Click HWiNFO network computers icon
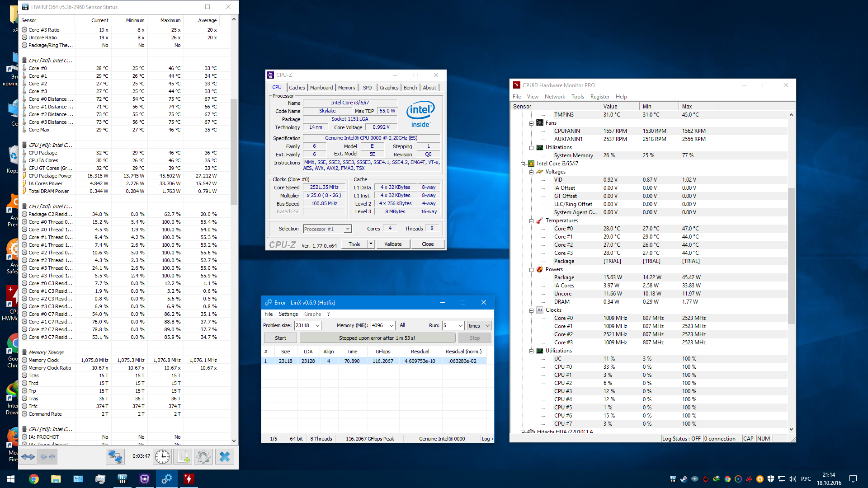The image size is (868, 488). [x=115, y=457]
